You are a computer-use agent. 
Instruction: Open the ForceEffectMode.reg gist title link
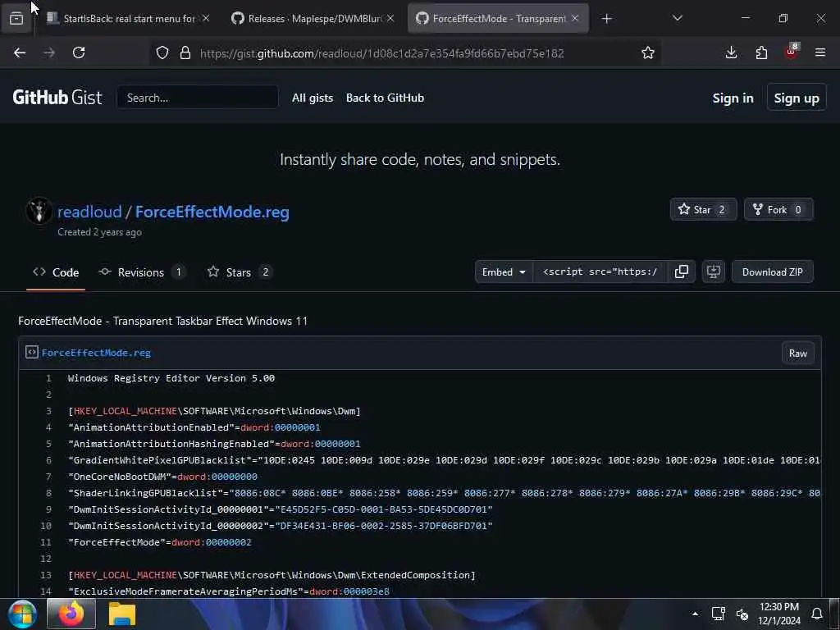click(x=212, y=212)
